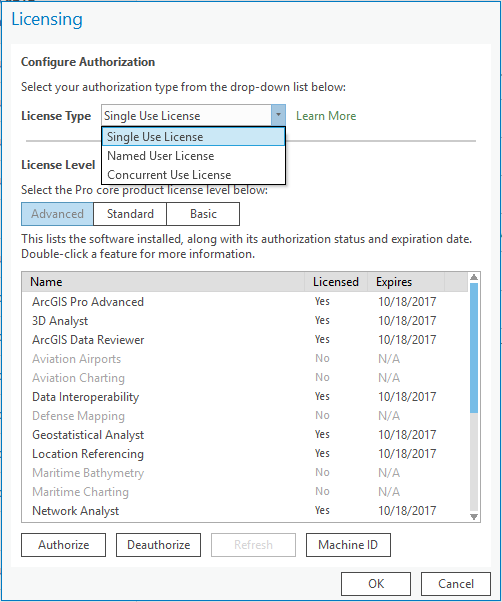Select the Aviation Airports row
502x602 pixels.
245,359
